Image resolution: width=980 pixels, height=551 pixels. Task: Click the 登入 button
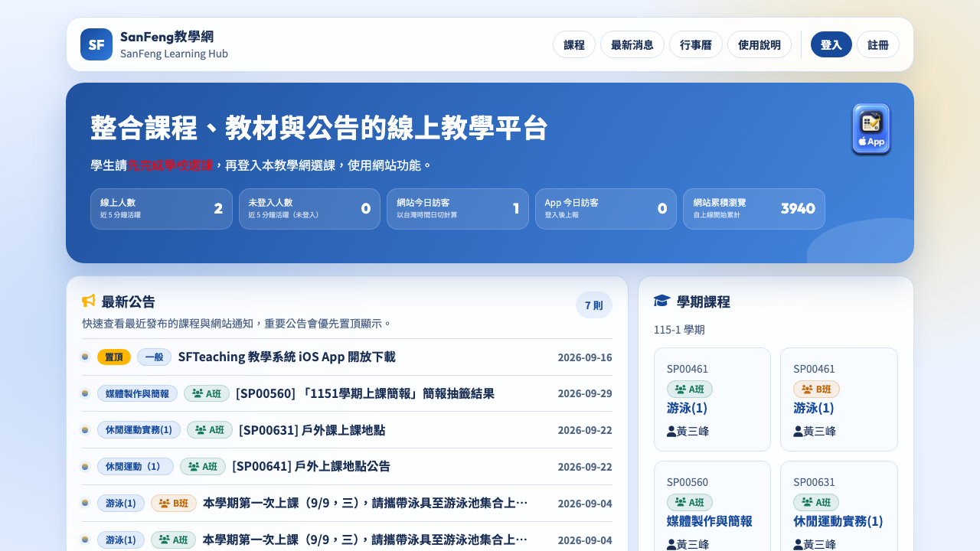click(831, 44)
